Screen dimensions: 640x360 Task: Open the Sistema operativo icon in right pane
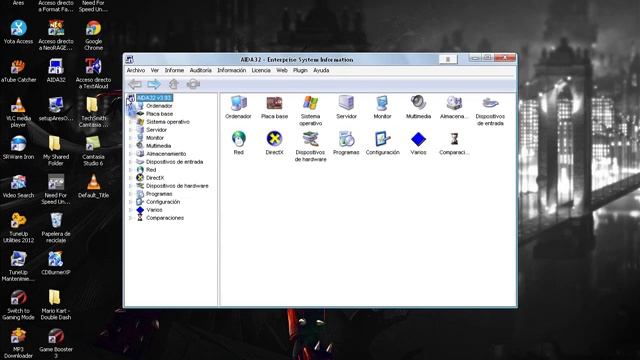pos(310,103)
